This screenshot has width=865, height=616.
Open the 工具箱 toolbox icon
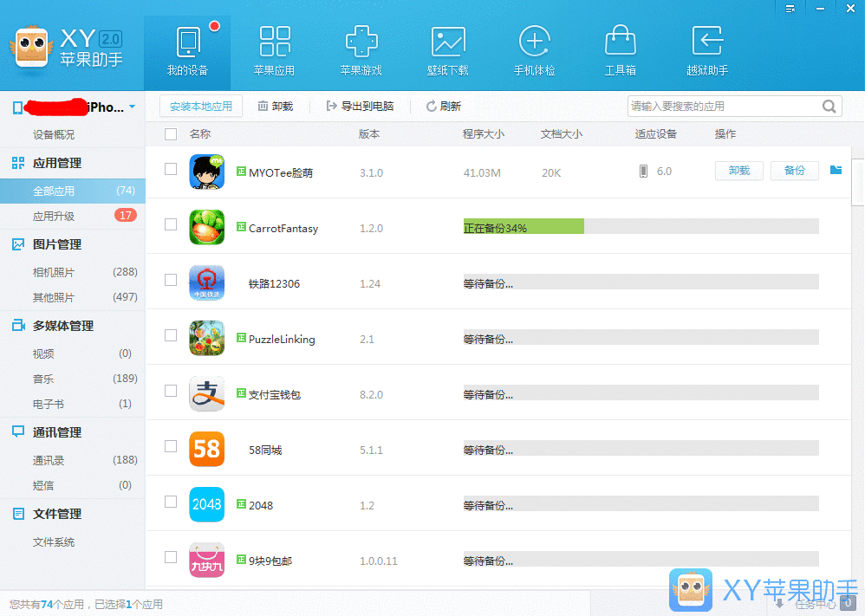click(621, 48)
